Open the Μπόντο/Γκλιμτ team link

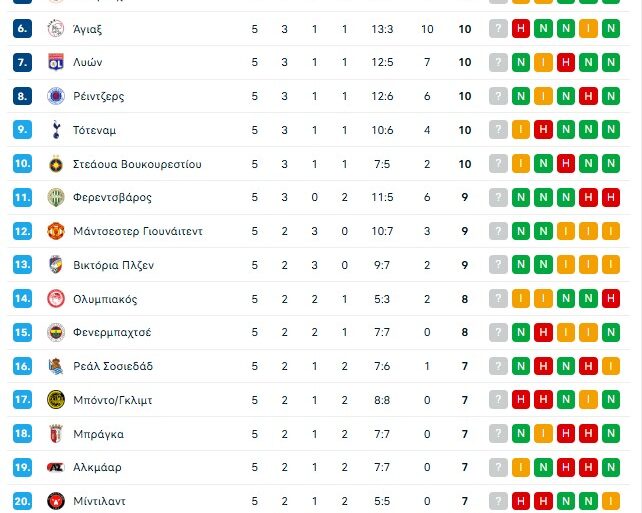[113, 400]
